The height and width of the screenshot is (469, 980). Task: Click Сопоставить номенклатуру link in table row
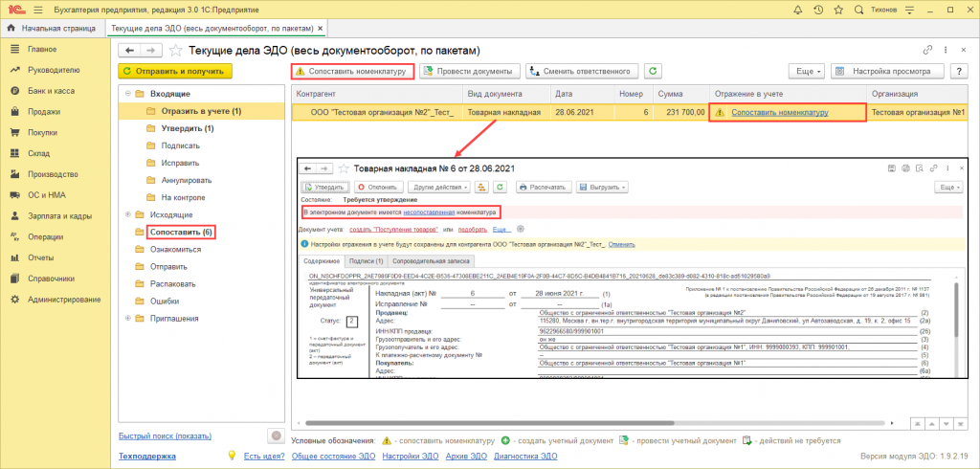coord(780,113)
